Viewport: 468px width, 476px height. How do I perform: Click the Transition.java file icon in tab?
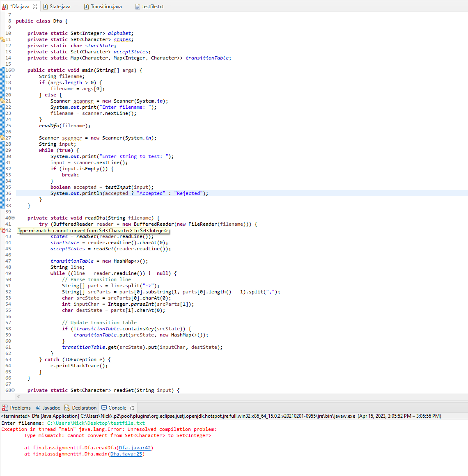86,7
